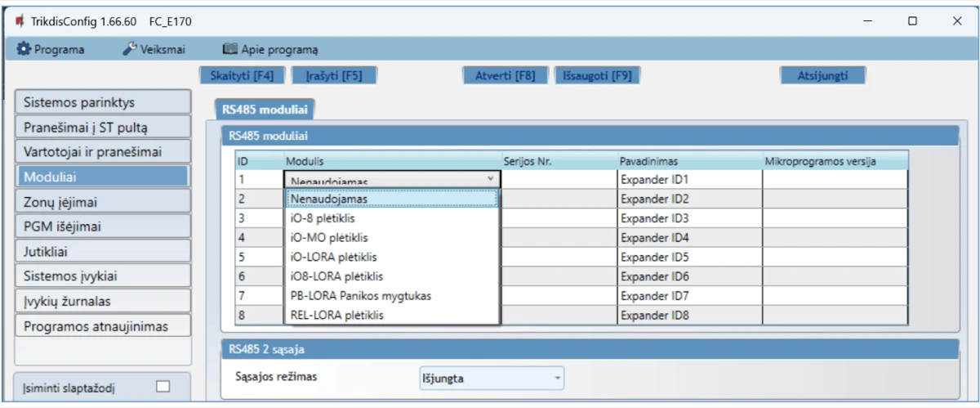The image size is (980, 408).
Task: Enable the Įsiminti slaptažodį checkbox
Action: point(163,386)
